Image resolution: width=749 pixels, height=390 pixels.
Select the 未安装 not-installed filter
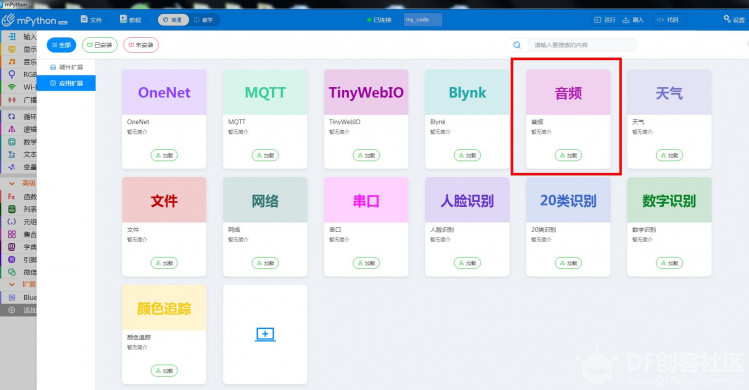141,45
